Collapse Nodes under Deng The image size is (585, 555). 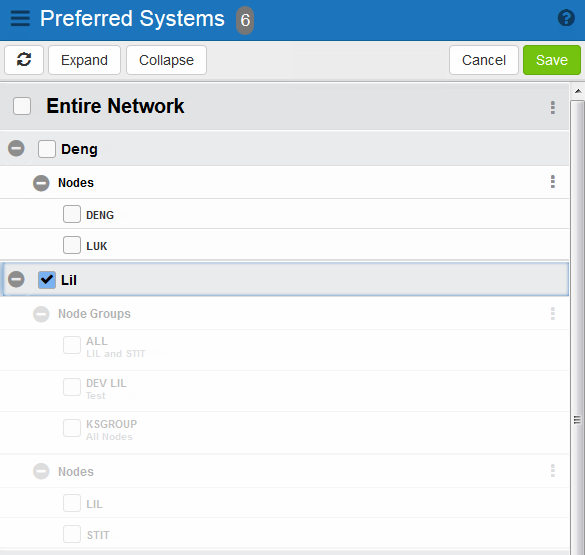[41, 183]
